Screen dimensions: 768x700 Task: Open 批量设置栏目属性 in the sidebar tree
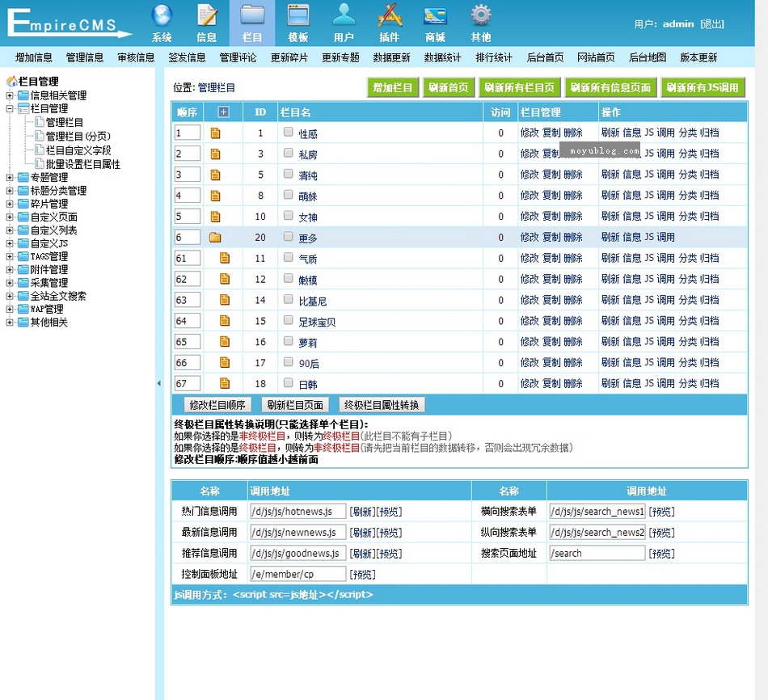(82, 164)
